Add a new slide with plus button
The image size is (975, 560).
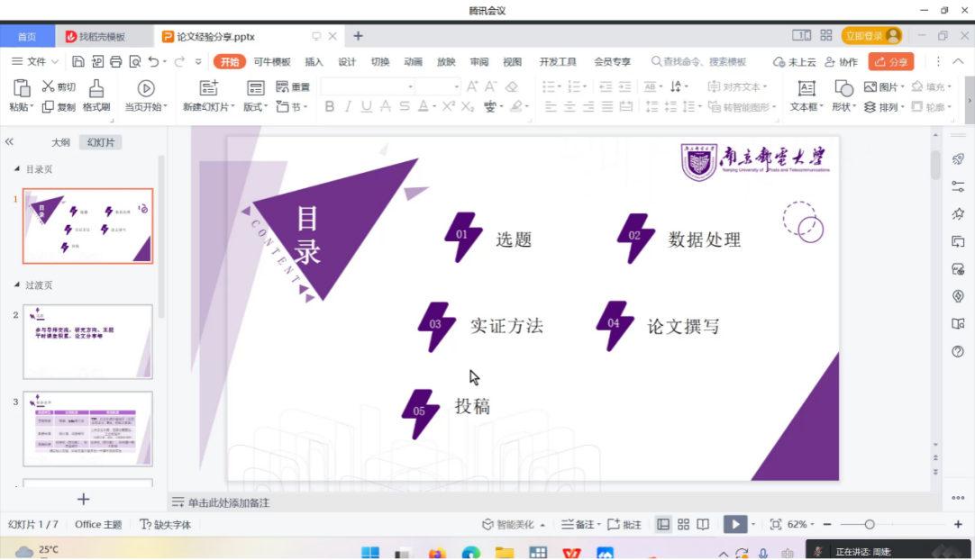click(84, 499)
